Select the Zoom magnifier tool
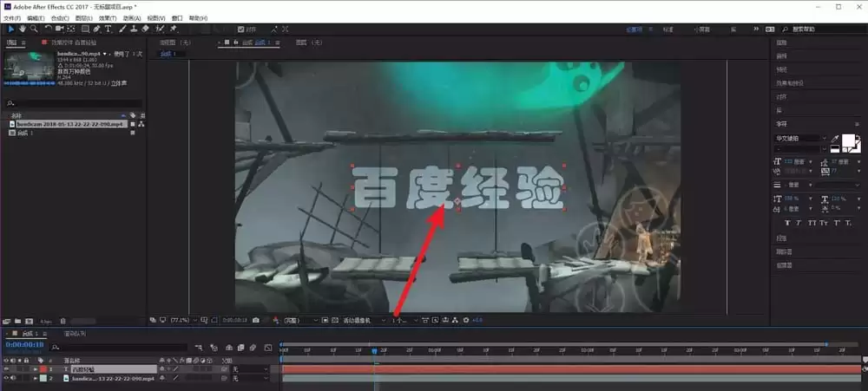868x391 pixels. click(34, 29)
